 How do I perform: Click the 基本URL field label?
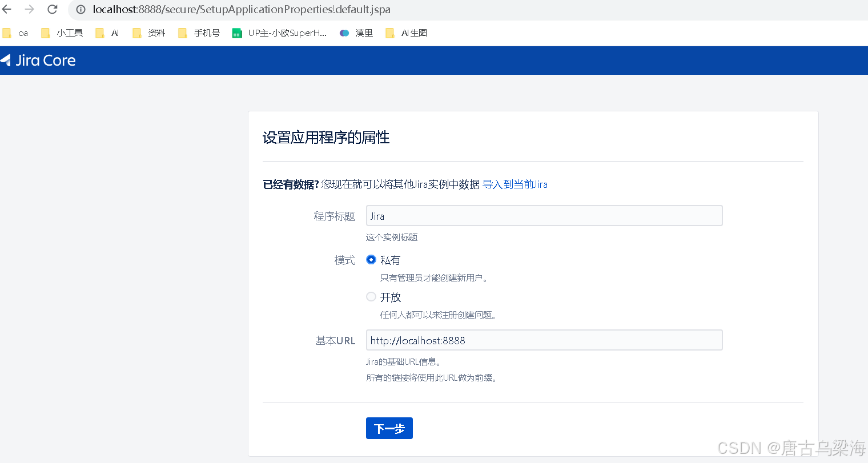coord(336,341)
